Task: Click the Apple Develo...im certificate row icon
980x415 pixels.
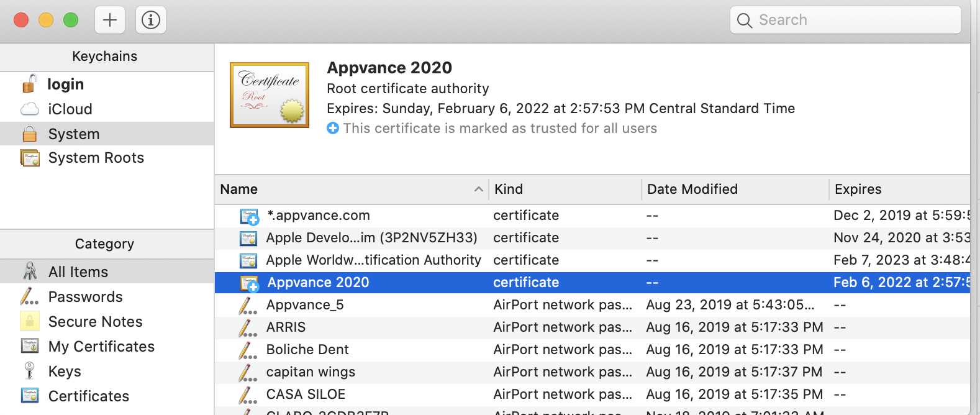Action: tap(248, 238)
